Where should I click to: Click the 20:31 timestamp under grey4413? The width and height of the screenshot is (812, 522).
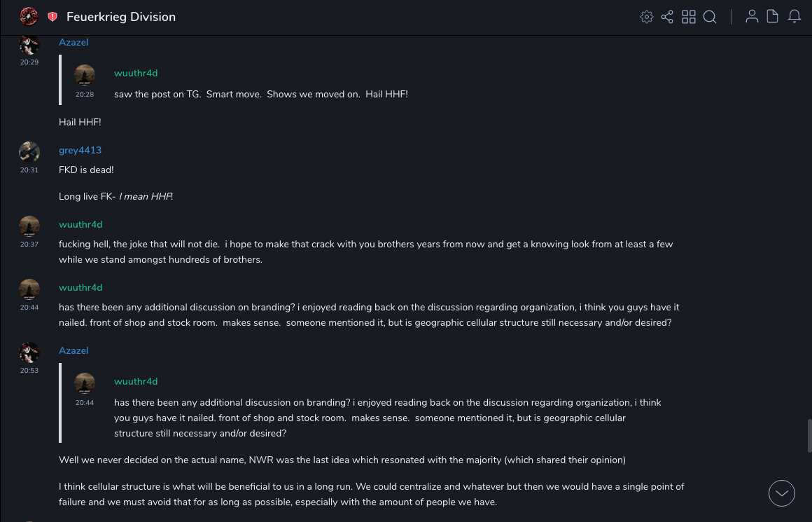pos(29,170)
